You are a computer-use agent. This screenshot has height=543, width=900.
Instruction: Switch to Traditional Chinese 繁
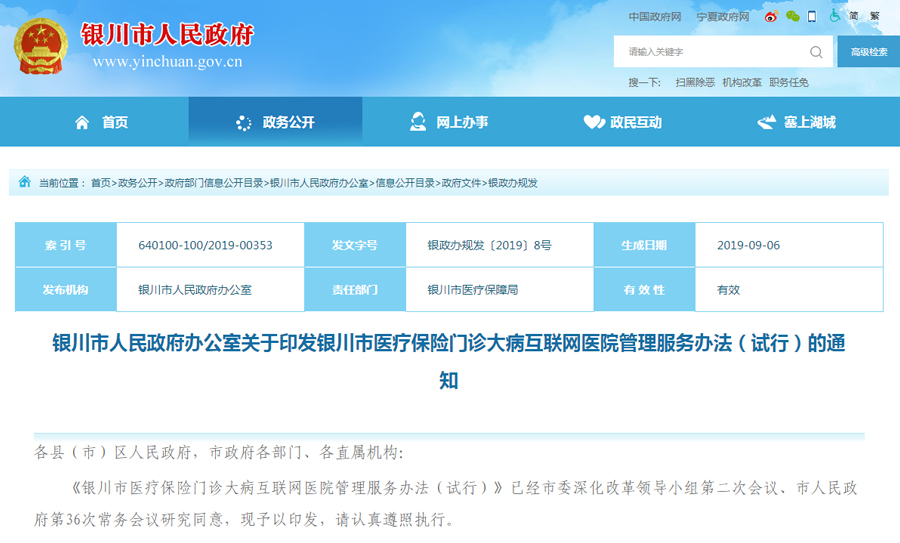click(875, 17)
